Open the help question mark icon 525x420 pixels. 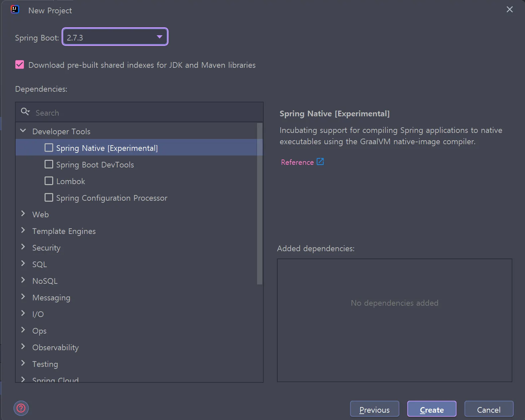21,408
